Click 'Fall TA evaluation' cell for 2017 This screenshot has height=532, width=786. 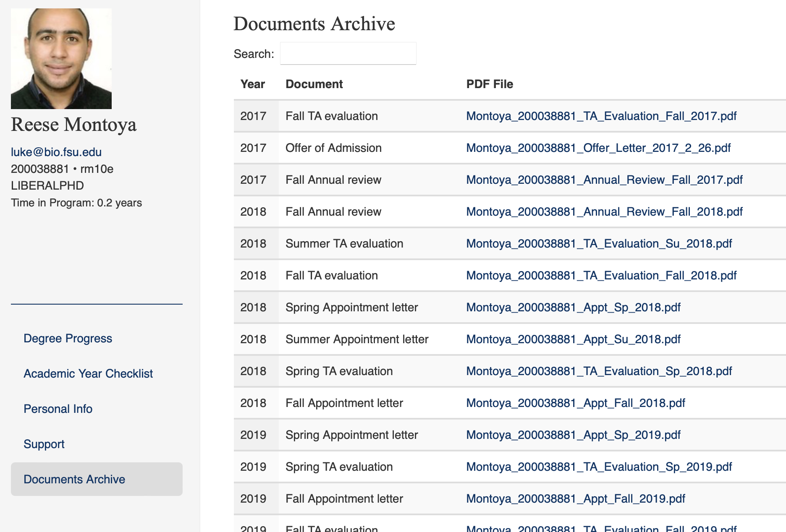332,116
